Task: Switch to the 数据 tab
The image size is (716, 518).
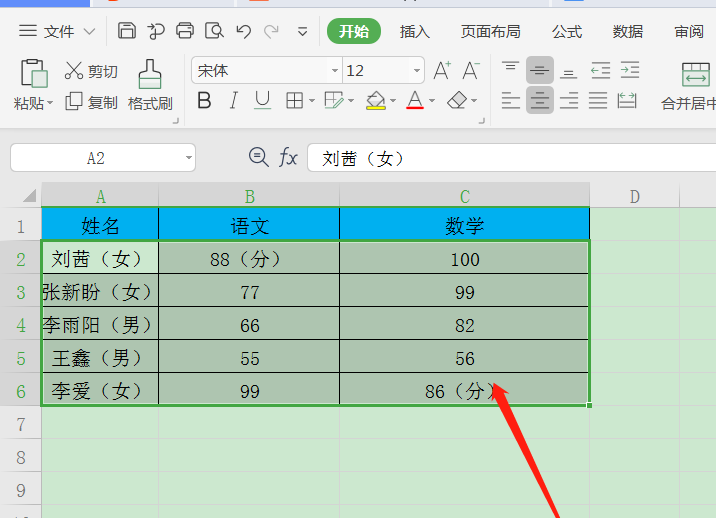Action: pos(627,31)
